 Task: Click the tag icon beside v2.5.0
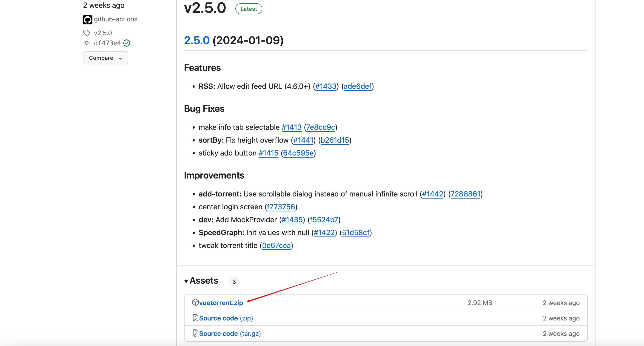pyautogui.click(x=86, y=33)
